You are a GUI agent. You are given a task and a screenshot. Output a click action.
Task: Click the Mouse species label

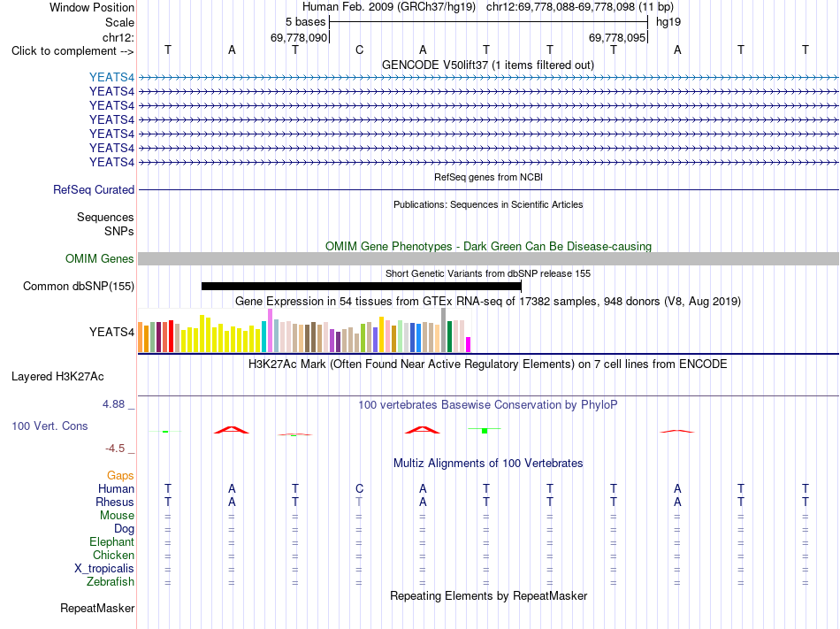tap(117, 516)
